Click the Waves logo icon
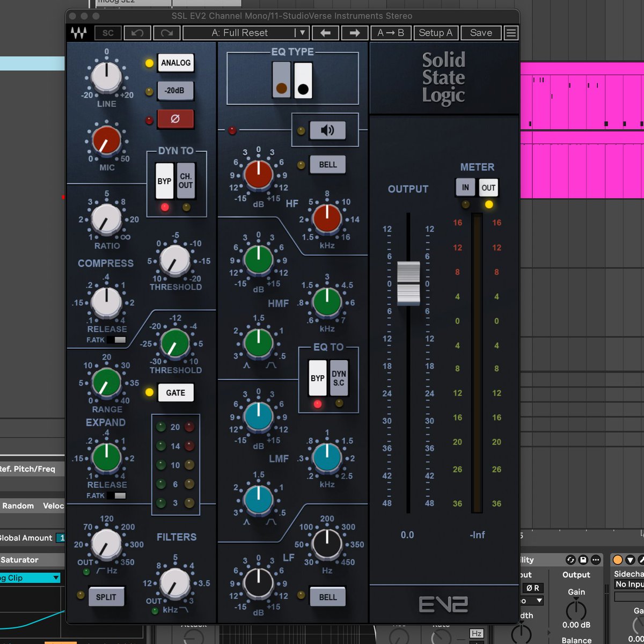The image size is (644, 644). click(x=78, y=33)
